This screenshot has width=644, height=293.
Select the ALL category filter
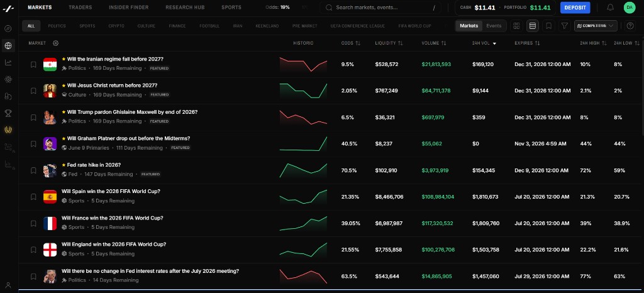(31, 26)
